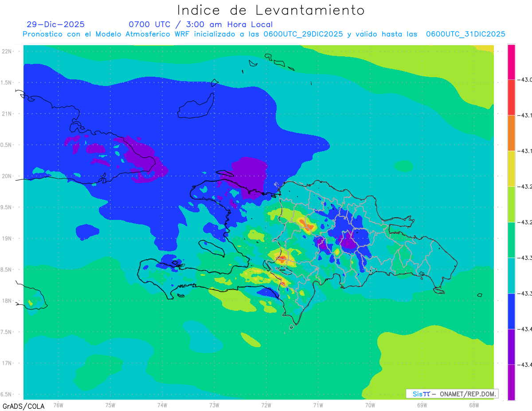Select the "75W" longitude label

point(110,405)
